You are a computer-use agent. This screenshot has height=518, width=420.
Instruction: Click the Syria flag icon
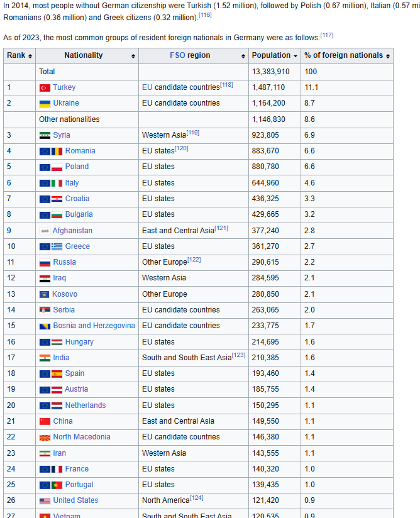point(45,135)
